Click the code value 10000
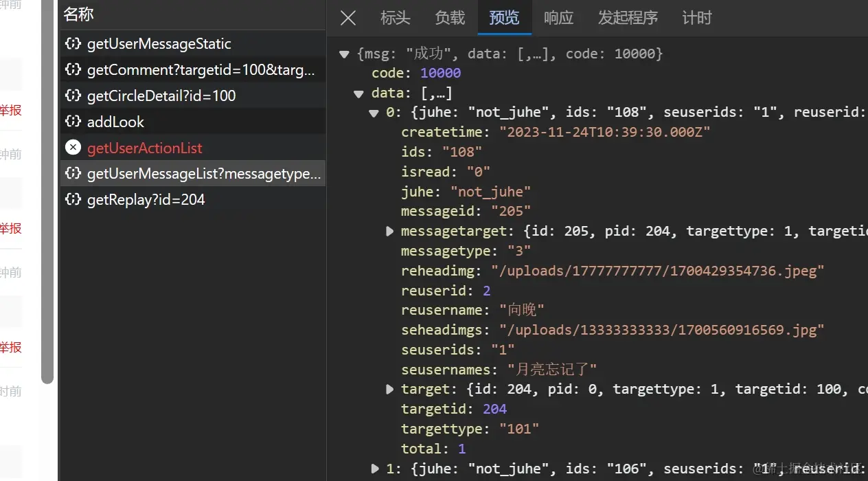This screenshot has height=481, width=868. (441, 73)
